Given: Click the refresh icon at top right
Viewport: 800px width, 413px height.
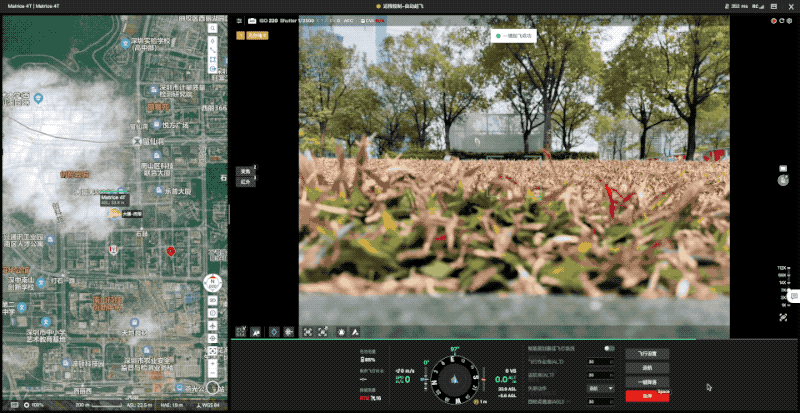Looking at the screenshot, I should coord(781,21).
